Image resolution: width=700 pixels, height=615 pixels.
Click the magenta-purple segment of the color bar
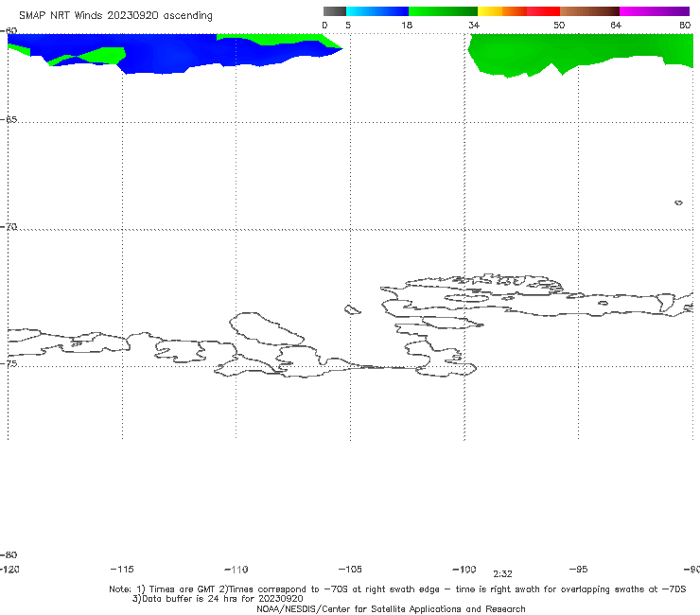(655, 11)
